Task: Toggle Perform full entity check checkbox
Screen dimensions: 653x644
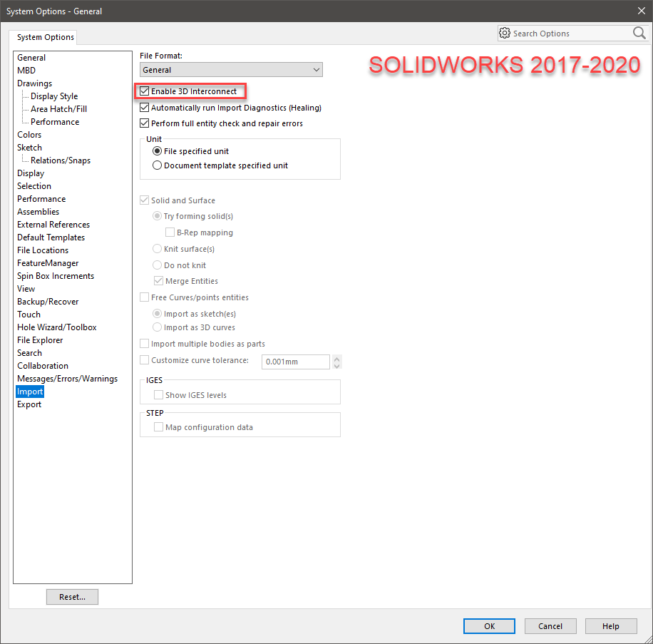Action: [145, 123]
